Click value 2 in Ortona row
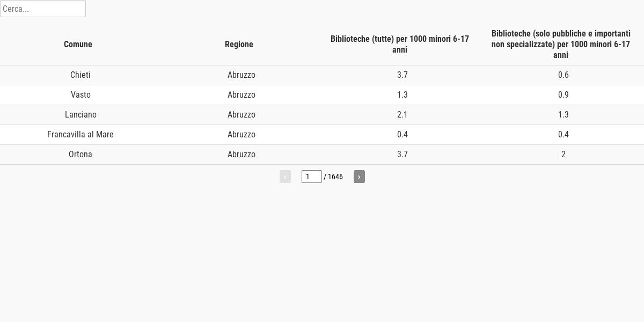 [563, 155]
